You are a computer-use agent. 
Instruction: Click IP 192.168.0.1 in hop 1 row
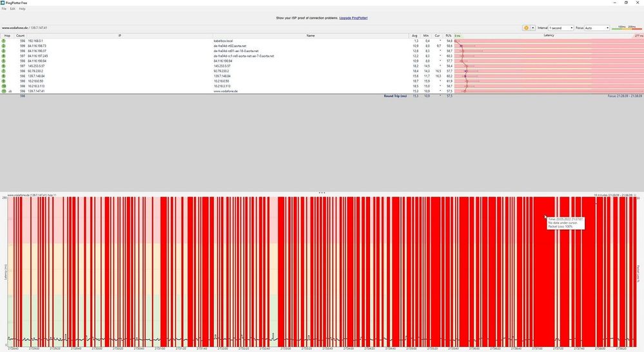[35, 41]
